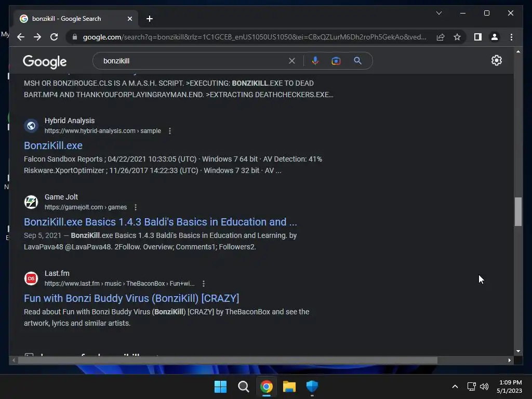Open File Explorer from the taskbar
This screenshot has height=399, width=532.
289,387
